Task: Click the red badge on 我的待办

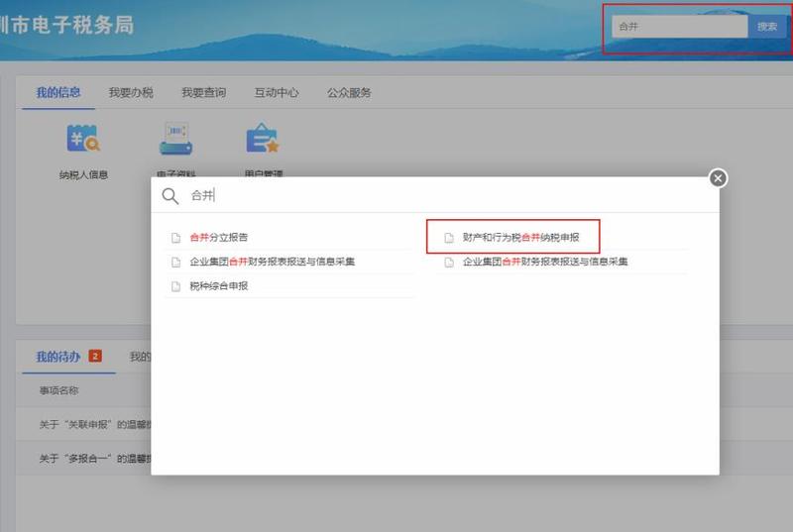Action: (x=95, y=357)
